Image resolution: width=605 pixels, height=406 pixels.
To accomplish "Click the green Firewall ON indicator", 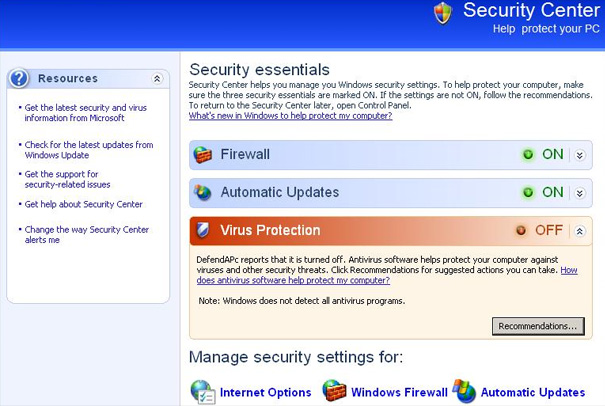I will click(528, 155).
